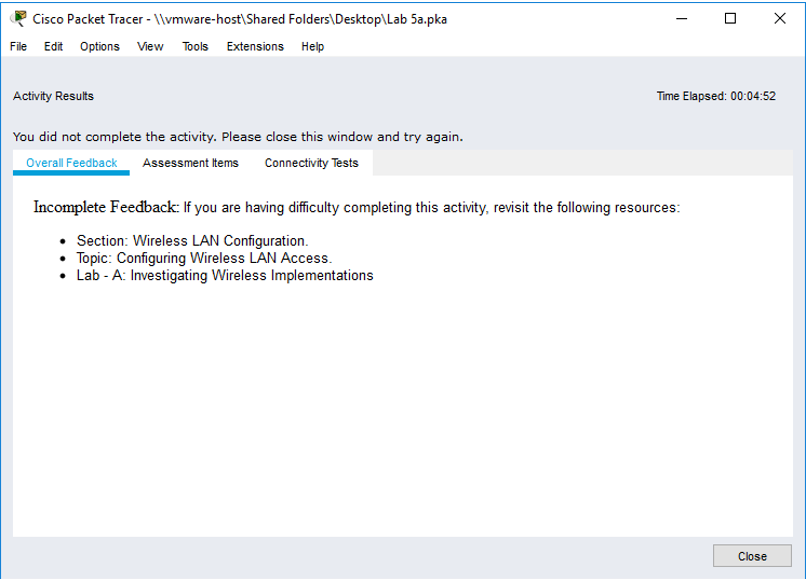Open the File menu
The image size is (806, 579).
point(18,46)
